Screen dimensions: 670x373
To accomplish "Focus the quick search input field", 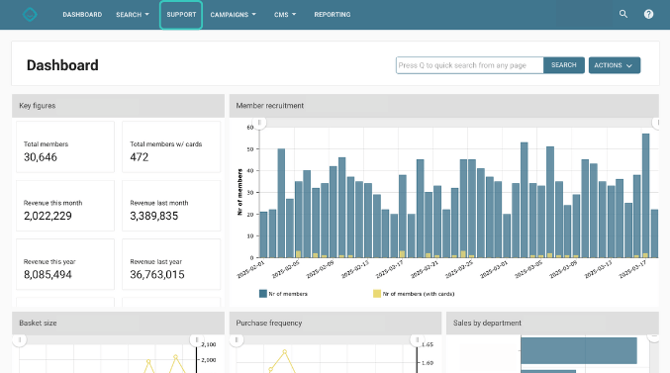I will 470,65.
